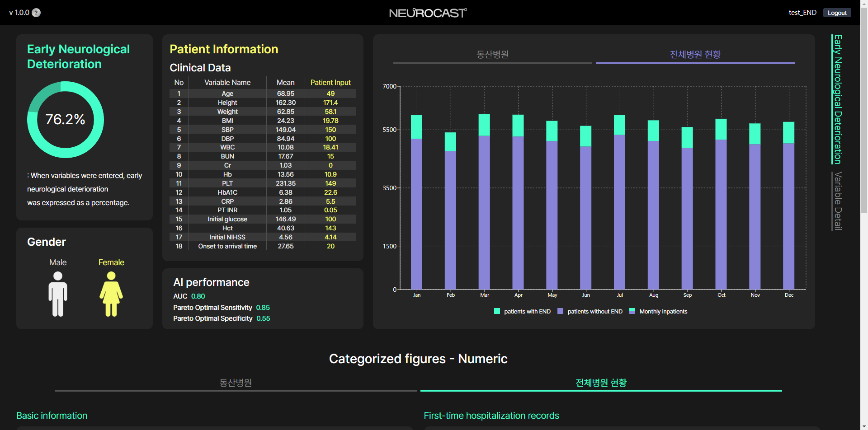Click Pareto Optimal Sensitivity value 0.85
This screenshot has height=430, width=868.
coord(263,308)
